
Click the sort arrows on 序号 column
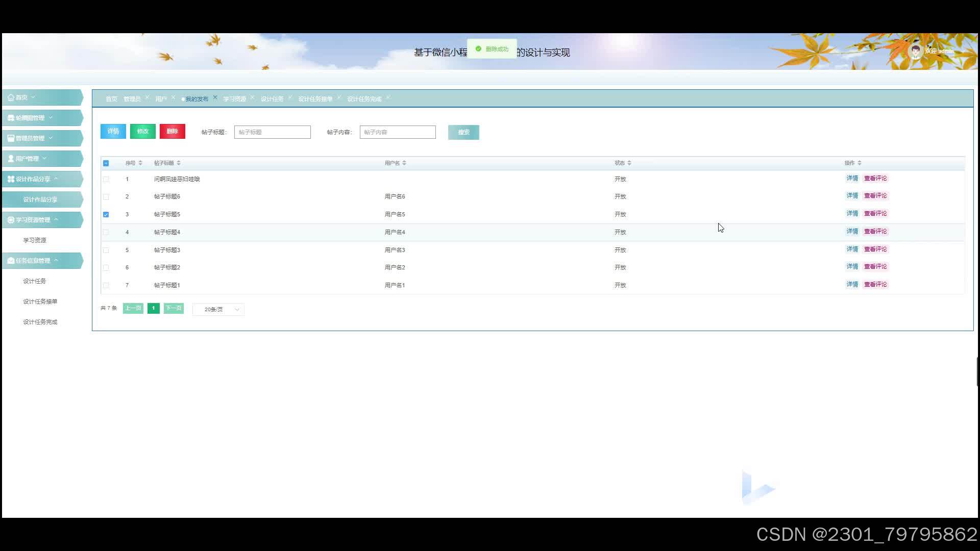click(140, 163)
